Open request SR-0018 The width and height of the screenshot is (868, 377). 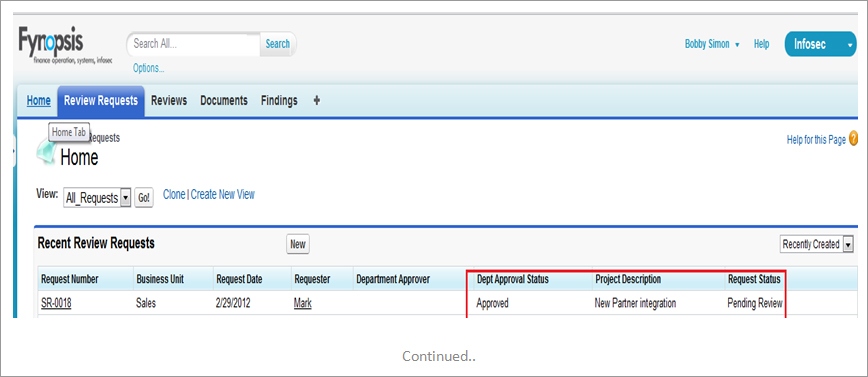pyautogui.click(x=56, y=303)
